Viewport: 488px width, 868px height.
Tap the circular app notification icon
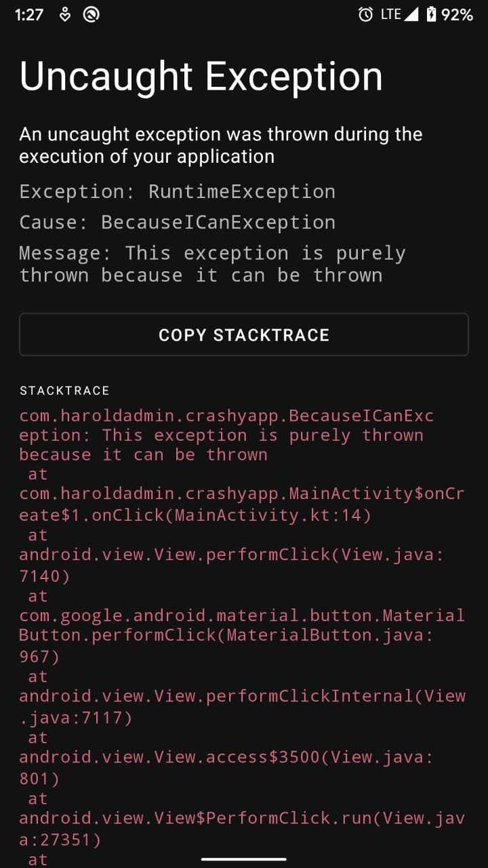[91, 14]
